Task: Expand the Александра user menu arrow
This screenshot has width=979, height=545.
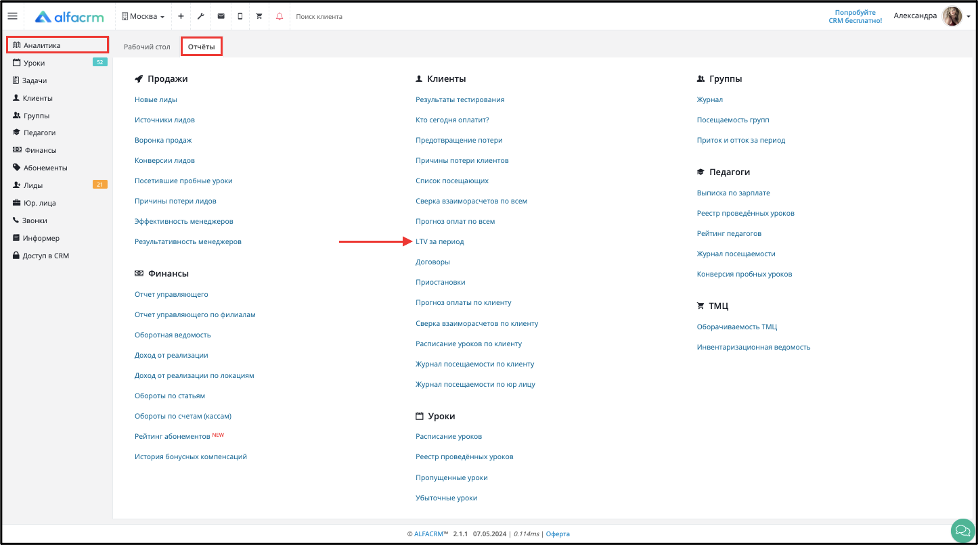Action: pyautogui.click(x=968, y=17)
